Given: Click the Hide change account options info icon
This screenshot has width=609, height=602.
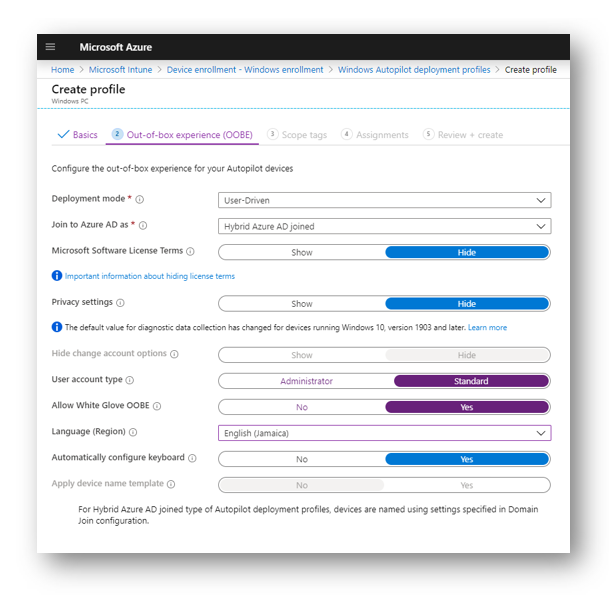Looking at the screenshot, I should click(174, 354).
